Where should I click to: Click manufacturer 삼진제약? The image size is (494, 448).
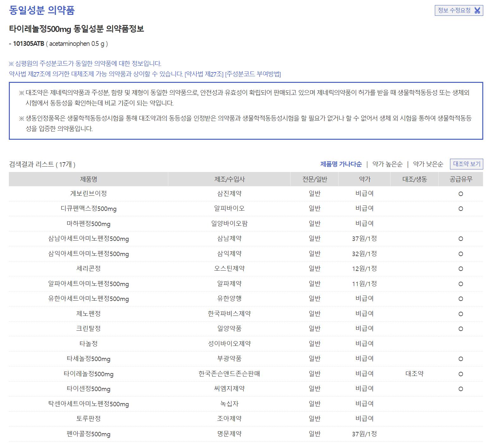coord(229,193)
